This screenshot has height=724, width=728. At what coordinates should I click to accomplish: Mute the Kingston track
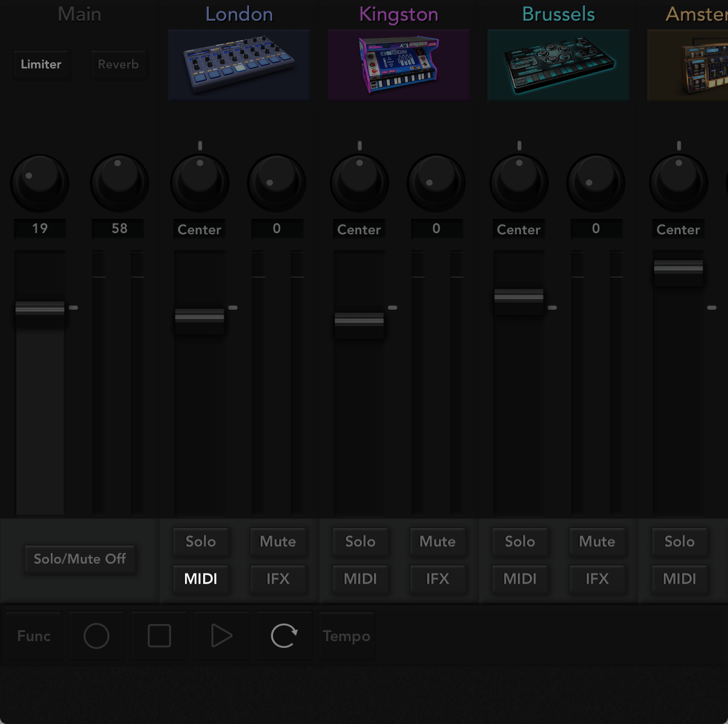tap(437, 542)
